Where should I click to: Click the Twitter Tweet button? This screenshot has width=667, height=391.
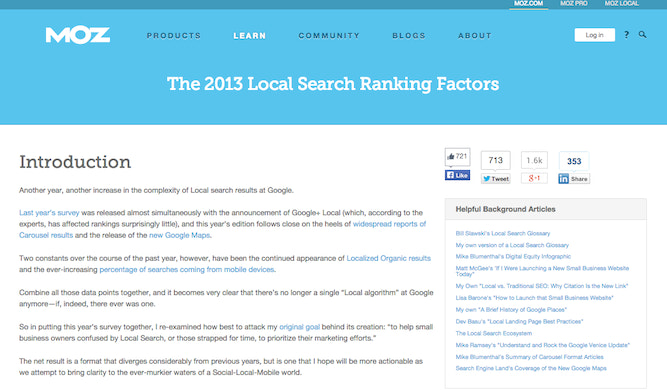[496, 179]
